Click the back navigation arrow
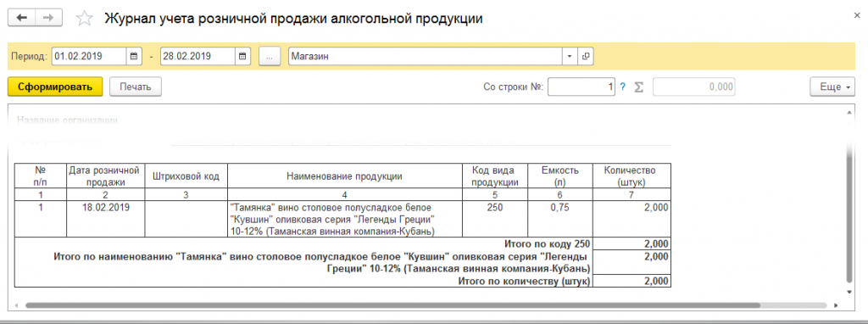The height and width of the screenshot is (324, 868). coord(21,18)
